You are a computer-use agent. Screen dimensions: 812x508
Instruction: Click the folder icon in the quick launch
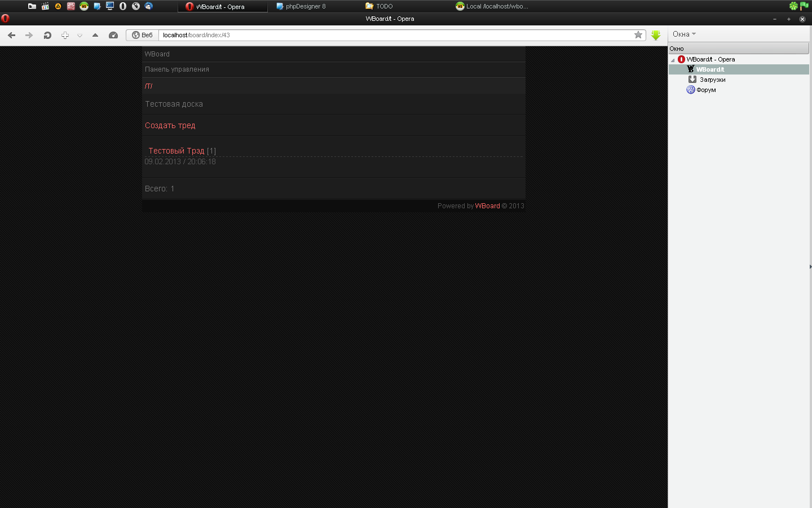coord(32,6)
